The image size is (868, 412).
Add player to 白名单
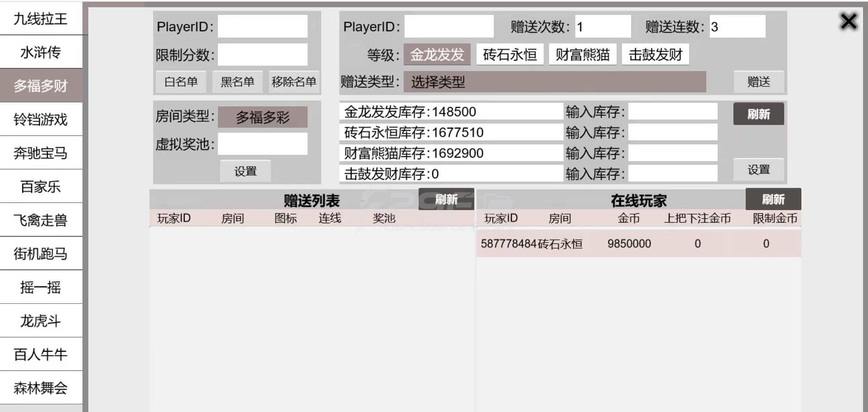[x=181, y=81]
